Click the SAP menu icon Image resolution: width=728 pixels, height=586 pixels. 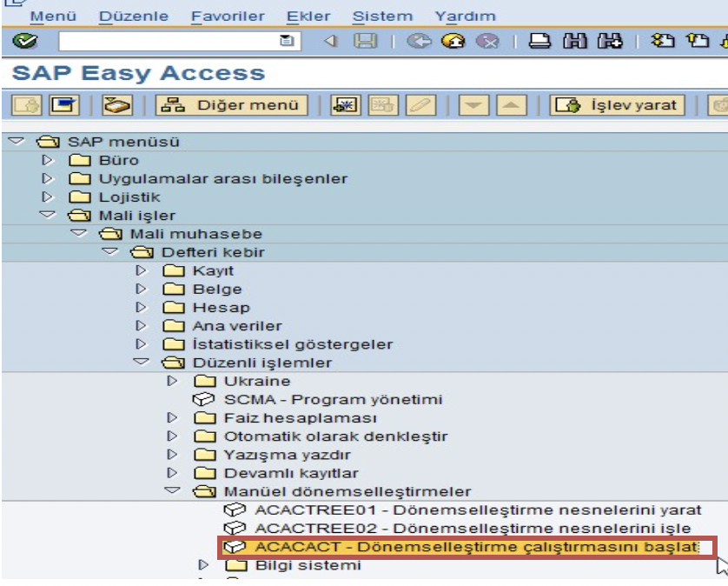(64, 105)
